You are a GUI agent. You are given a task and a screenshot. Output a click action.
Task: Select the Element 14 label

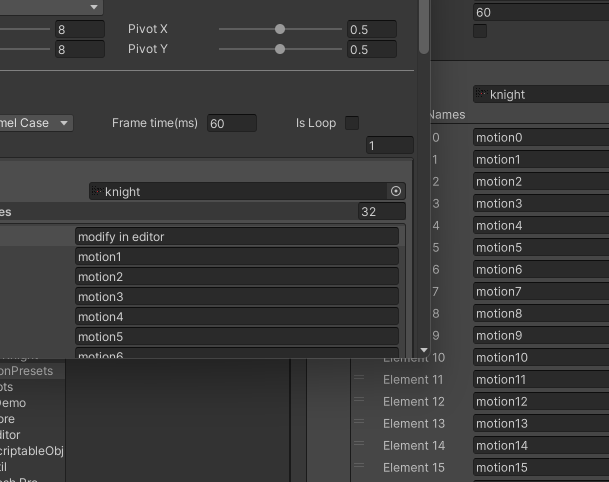[x=414, y=445]
